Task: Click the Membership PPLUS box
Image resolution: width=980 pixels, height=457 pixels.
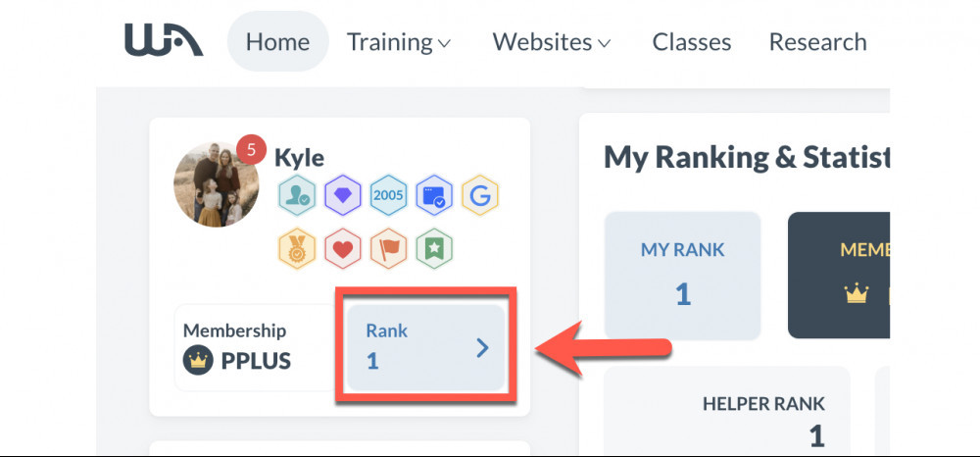Action: pyautogui.click(x=256, y=347)
